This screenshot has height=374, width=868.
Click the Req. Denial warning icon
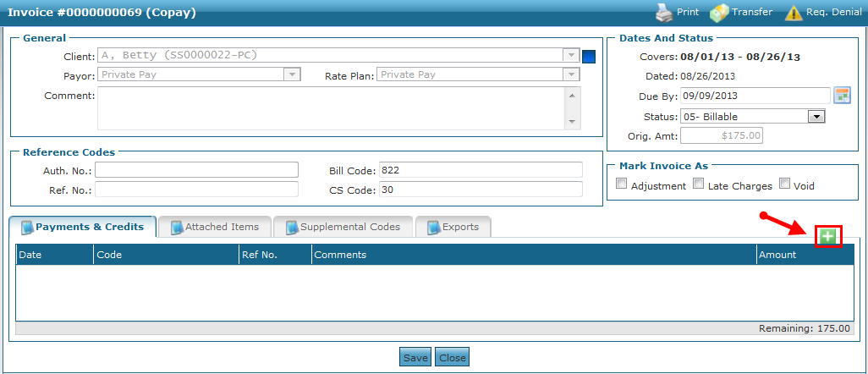(793, 13)
